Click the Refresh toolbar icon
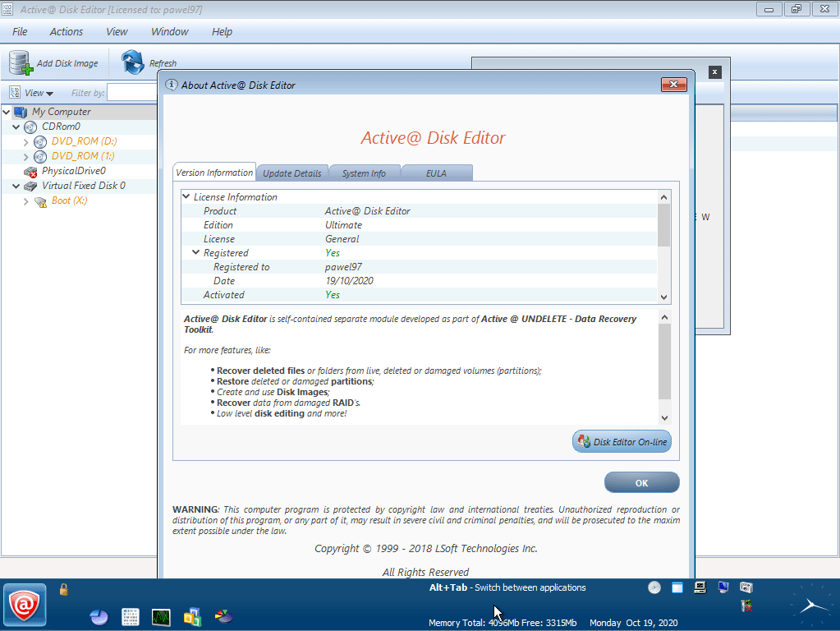This screenshot has width=840, height=631. 132,62
